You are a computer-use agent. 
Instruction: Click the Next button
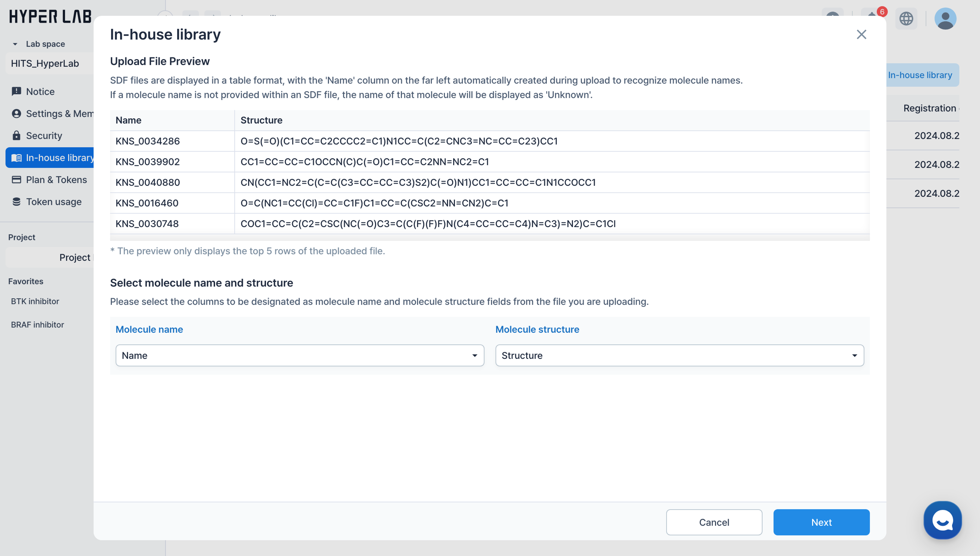tap(821, 522)
